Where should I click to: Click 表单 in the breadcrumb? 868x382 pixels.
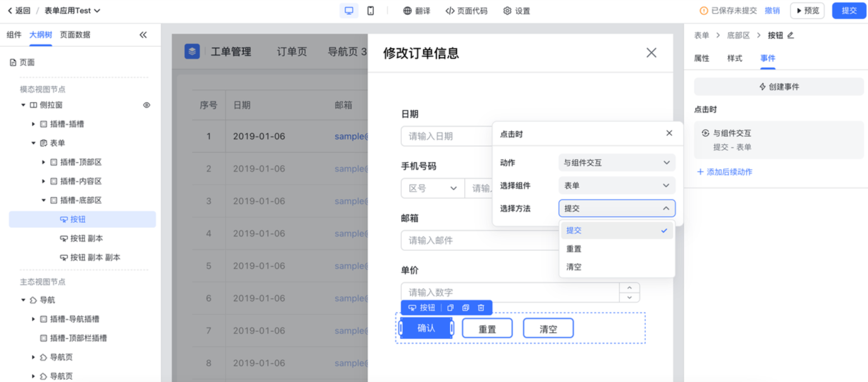click(x=701, y=35)
